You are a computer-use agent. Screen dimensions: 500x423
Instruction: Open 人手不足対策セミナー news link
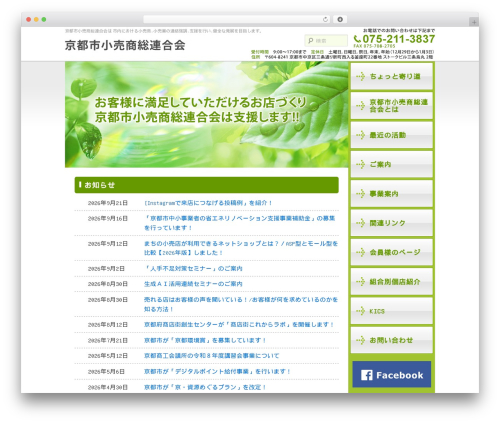click(193, 268)
